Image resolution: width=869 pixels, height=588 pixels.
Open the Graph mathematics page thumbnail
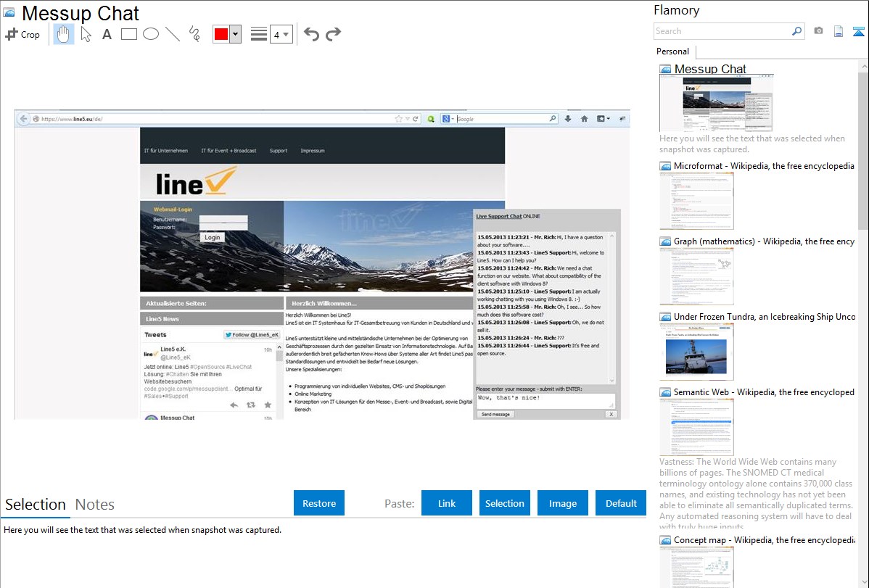(x=696, y=276)
